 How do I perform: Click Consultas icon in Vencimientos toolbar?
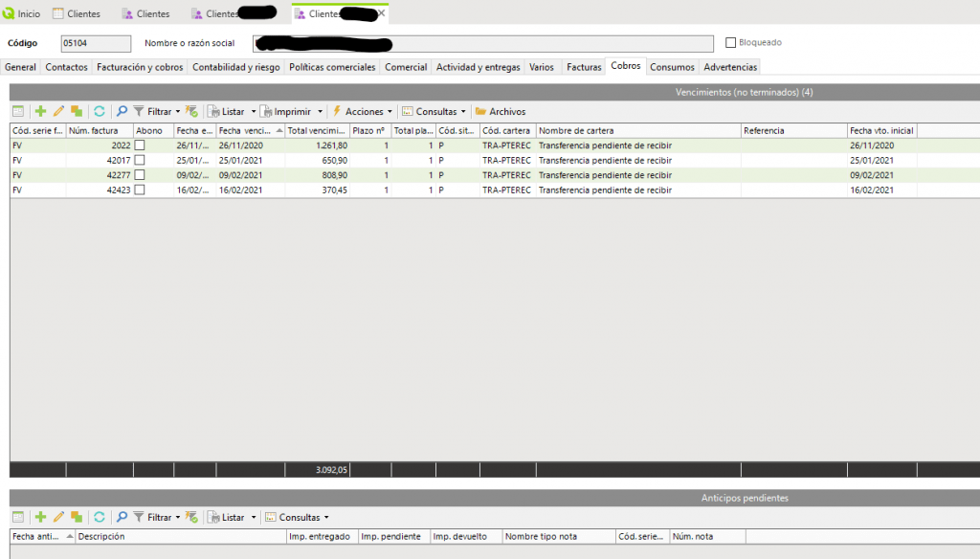click(x=408, y=111)
